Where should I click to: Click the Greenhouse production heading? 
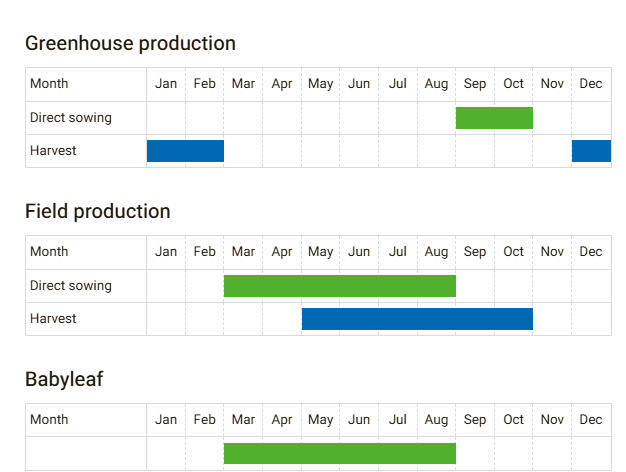pyautogui.click(x=130, y=43)
